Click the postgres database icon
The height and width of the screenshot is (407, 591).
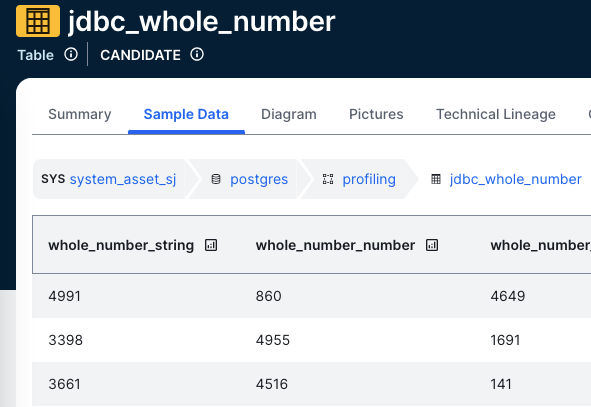[216, 179]
